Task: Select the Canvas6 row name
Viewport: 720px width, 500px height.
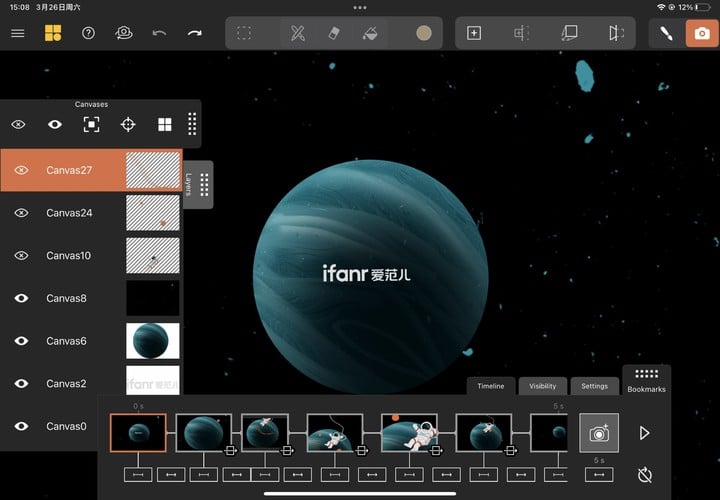Action: point(66,341)
